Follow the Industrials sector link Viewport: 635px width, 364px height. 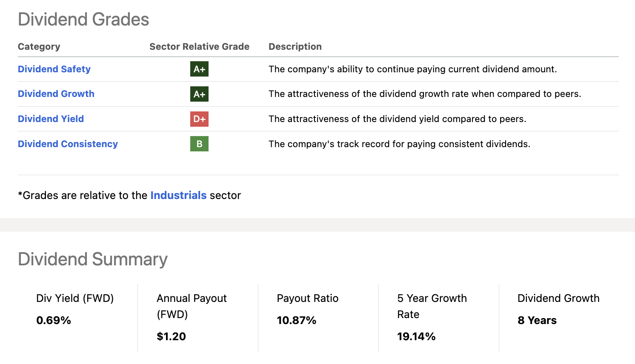(178, 195)
